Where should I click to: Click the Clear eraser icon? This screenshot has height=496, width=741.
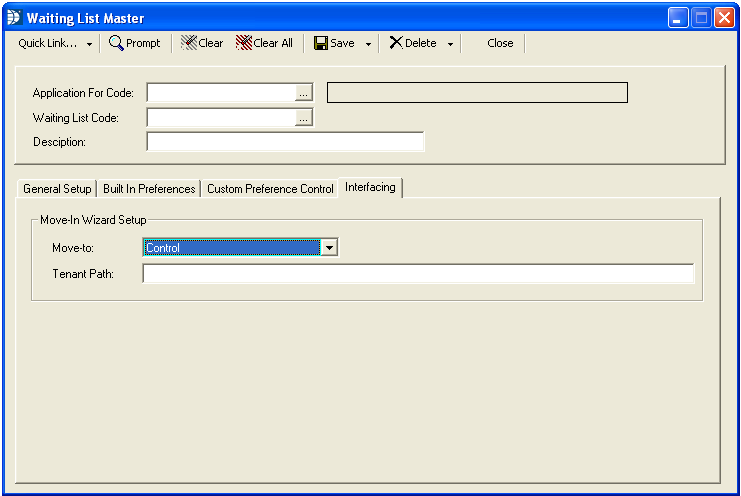point(188,43)
